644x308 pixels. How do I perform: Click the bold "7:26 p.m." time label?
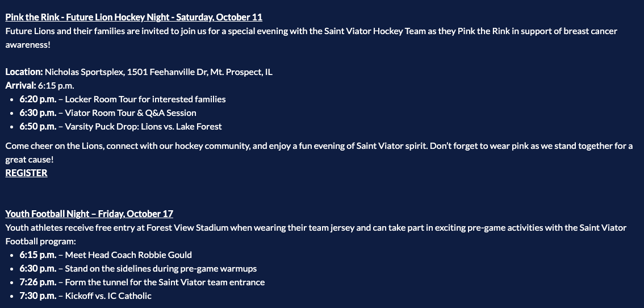point(37,282)
